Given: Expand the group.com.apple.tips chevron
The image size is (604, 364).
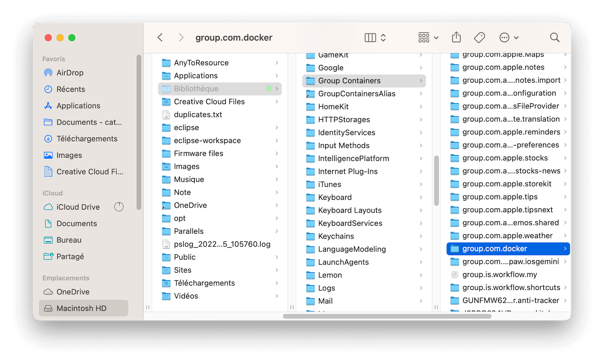Looking at the screenshot, I should [565, 197].
